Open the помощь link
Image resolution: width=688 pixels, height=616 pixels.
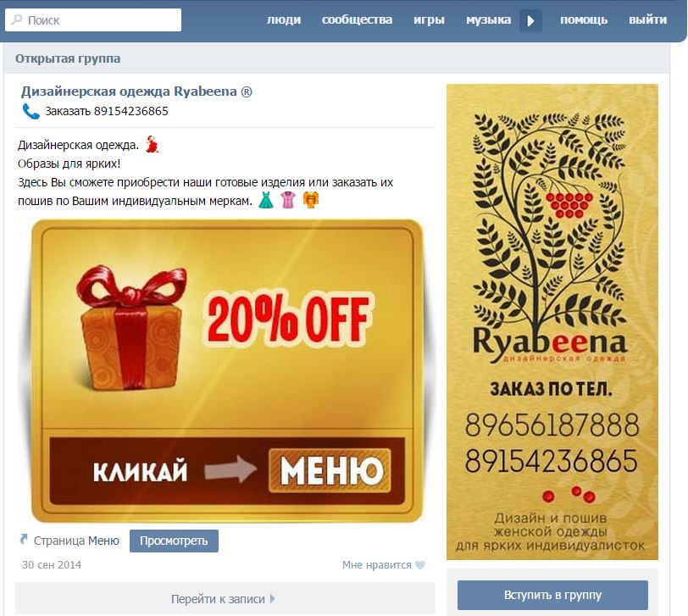tap(584, 19)
